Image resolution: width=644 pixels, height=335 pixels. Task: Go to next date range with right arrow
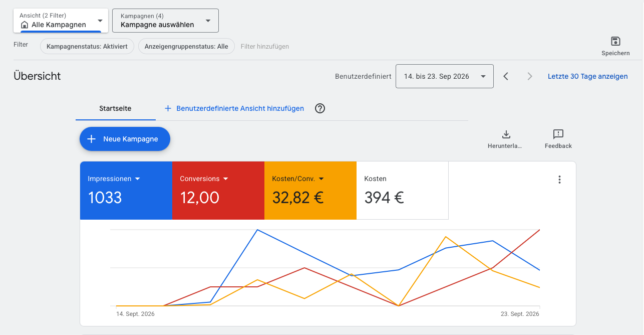click(530, 76)
